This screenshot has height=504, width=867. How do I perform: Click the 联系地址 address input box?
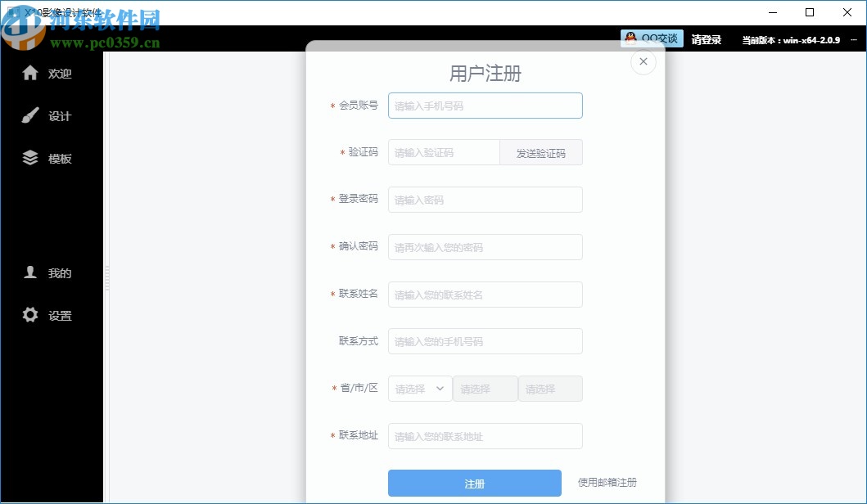485,435
